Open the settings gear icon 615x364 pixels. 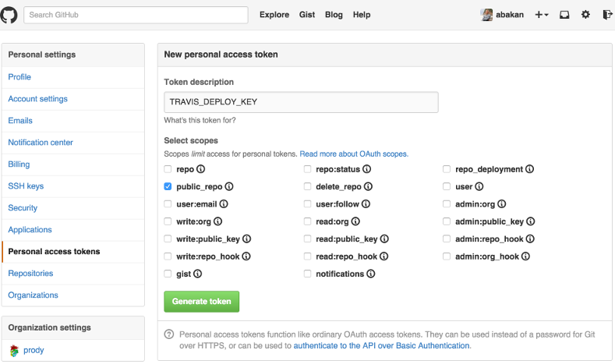[585, 15]
